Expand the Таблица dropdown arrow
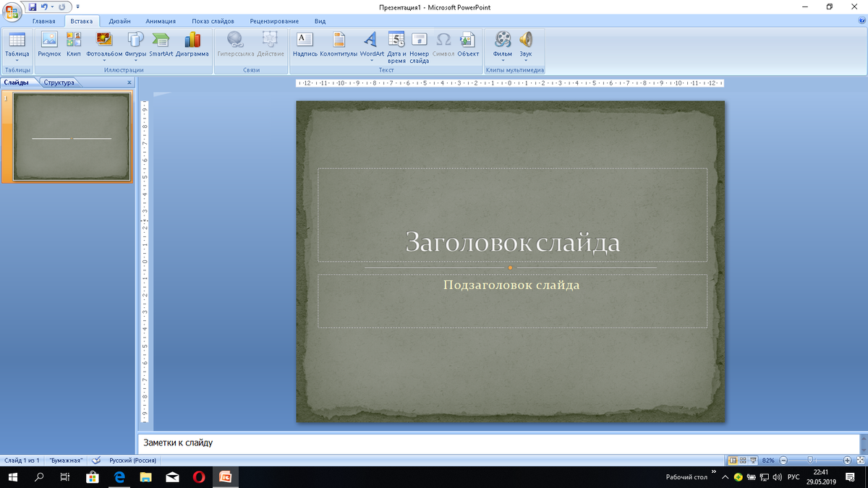 click(17, 61)
